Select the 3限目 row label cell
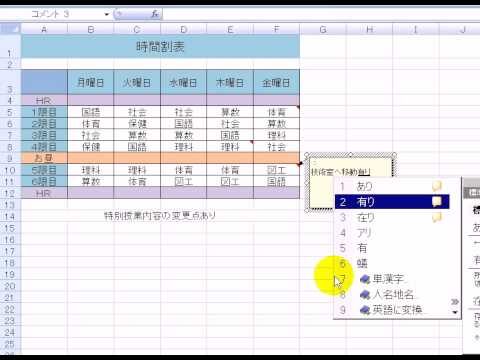Viewport: 480px width, 360px height. [44, 135]
